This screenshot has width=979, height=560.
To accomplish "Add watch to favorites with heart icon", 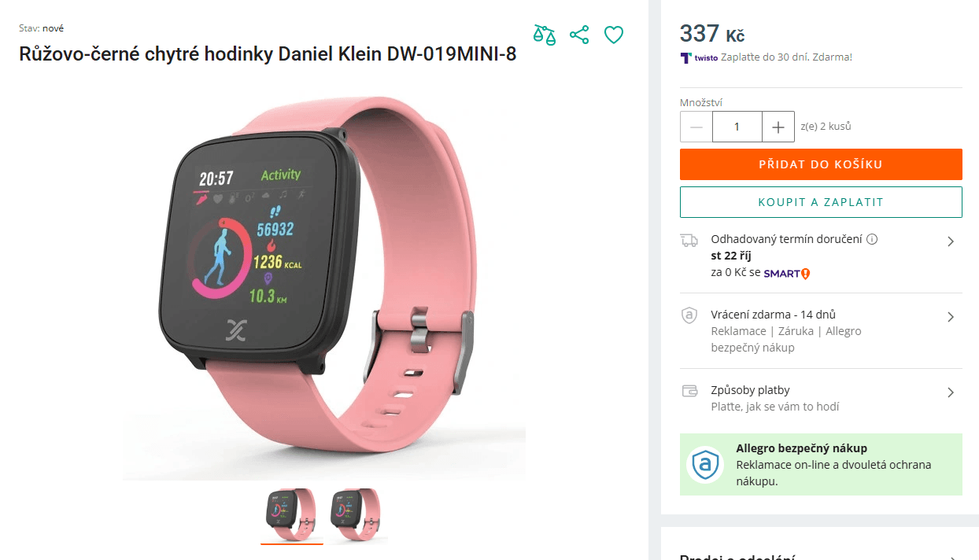I will point(614,35).
